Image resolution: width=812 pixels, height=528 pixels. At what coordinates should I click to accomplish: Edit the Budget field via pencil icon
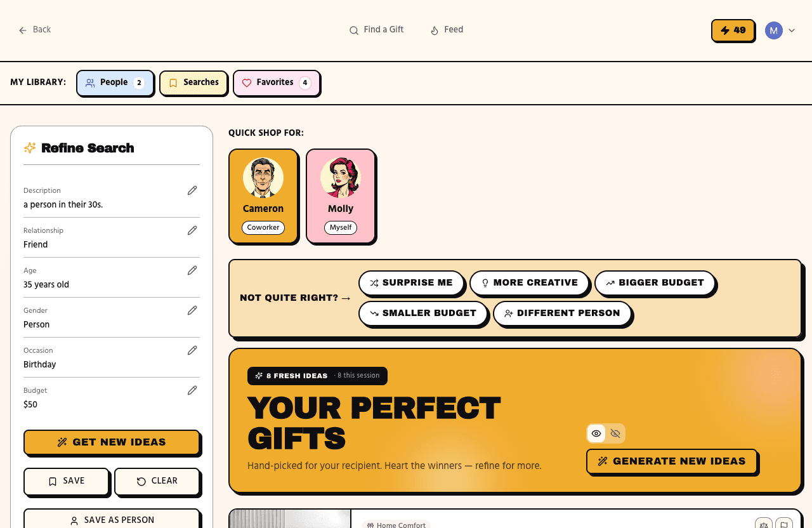coord(192,390)
